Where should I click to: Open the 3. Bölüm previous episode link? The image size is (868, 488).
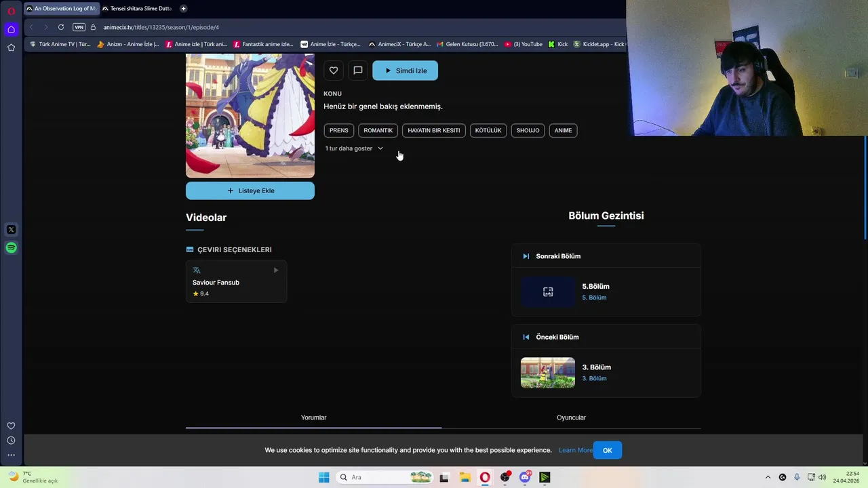596,367
